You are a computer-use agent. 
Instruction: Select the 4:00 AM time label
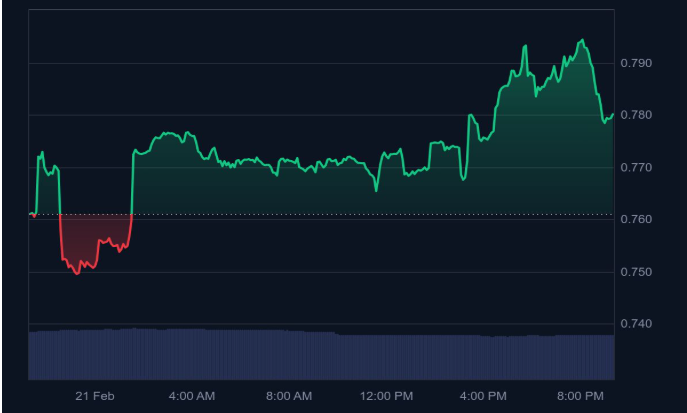click(x=192, y=396)
